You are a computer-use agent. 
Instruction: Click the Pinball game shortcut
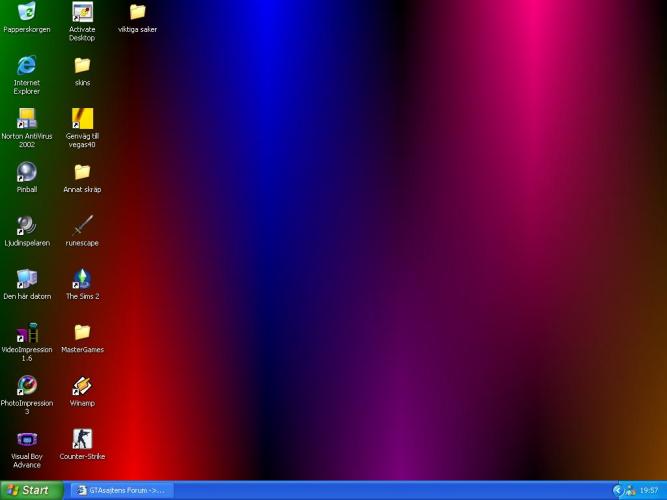(x=27, y=172)
